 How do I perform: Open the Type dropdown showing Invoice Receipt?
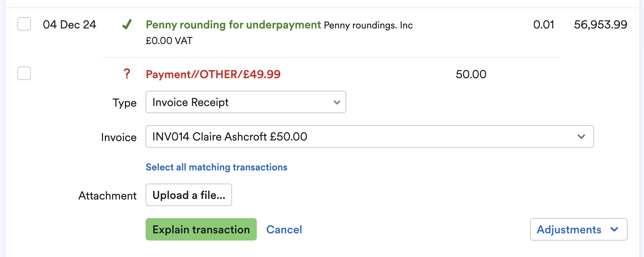pyautogui.click(x=245, y=102)
